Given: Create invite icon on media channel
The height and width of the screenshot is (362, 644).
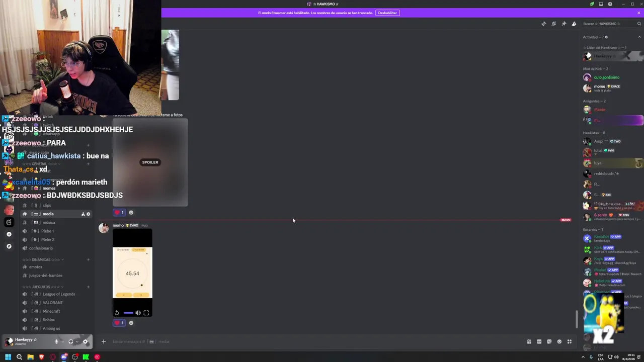Looking at the screenshot, I should (x=83, y=214).
